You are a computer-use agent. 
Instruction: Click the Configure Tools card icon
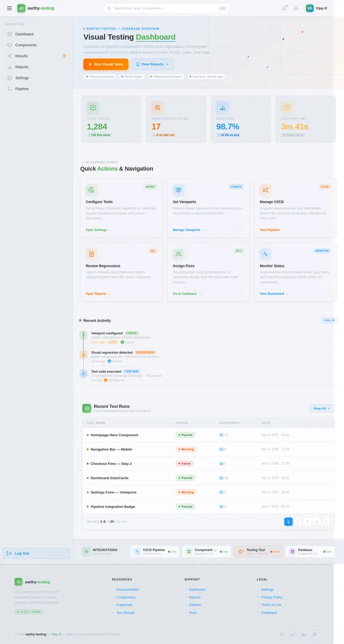point(91,190)
